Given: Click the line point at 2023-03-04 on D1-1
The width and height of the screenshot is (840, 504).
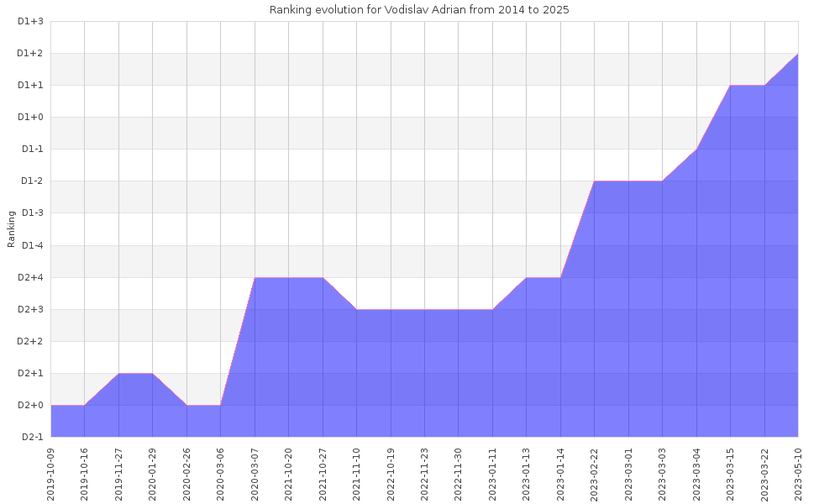Looking at the screenshot, I should pyautogui.click(x=696, y=150).
